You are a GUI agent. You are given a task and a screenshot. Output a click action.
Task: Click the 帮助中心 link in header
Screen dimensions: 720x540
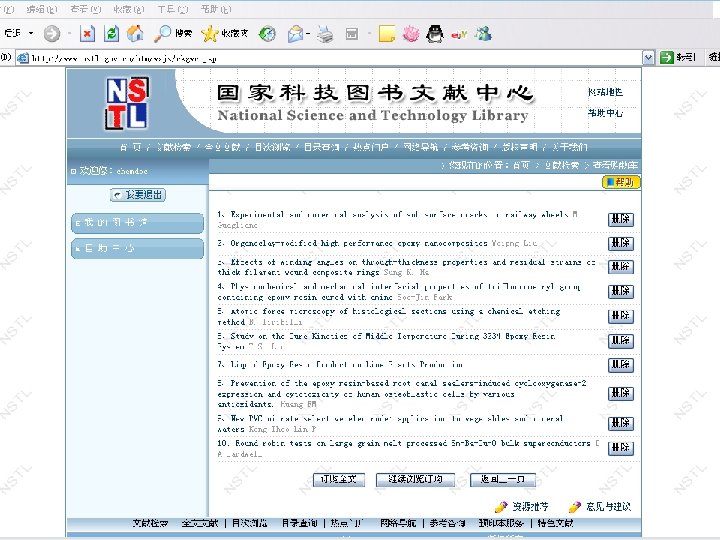click(605, 113)
